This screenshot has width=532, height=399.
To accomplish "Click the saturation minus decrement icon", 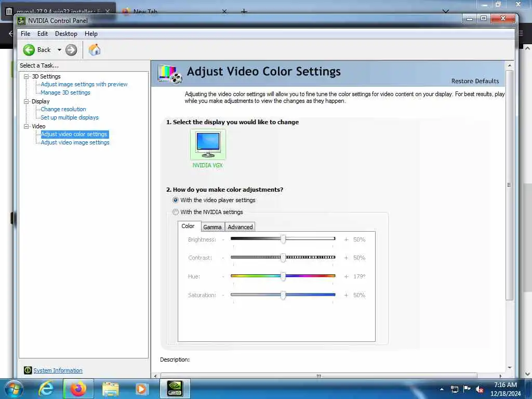I will point(223,295).
